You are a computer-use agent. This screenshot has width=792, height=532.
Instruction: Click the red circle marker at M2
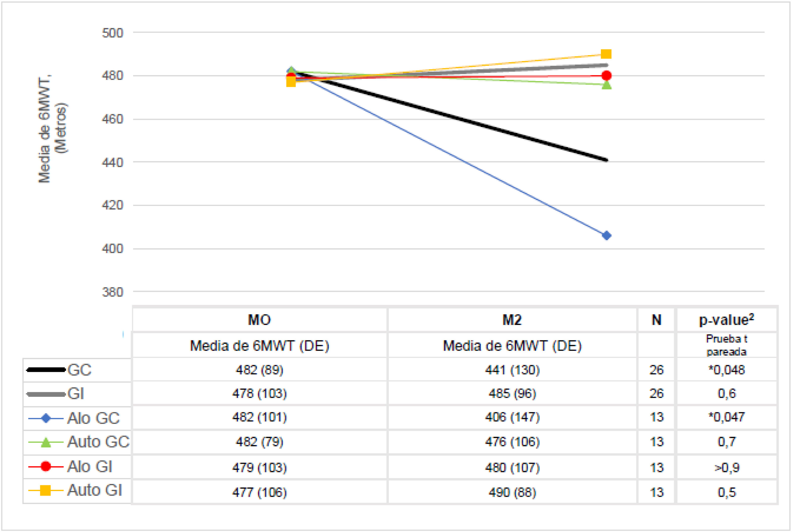[x=606, y=75]
